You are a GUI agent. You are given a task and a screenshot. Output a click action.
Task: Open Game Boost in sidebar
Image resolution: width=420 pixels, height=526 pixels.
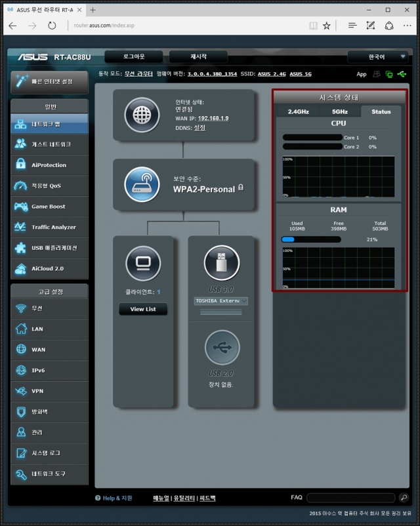pyautogui.click(x=49, y=207)
